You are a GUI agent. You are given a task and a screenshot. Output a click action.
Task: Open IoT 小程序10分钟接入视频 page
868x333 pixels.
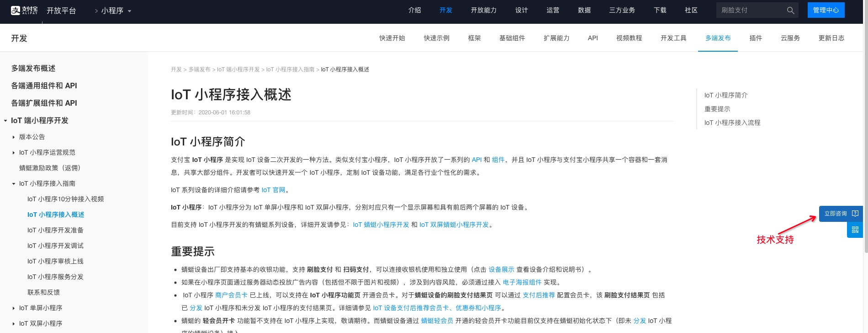(65, 199)
